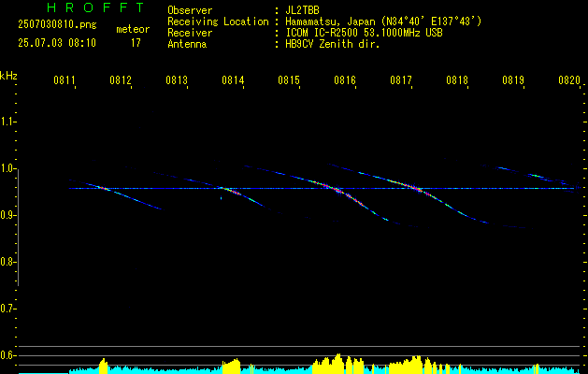Click the 0816 time marker
The image size is (588, 374).
345,80
